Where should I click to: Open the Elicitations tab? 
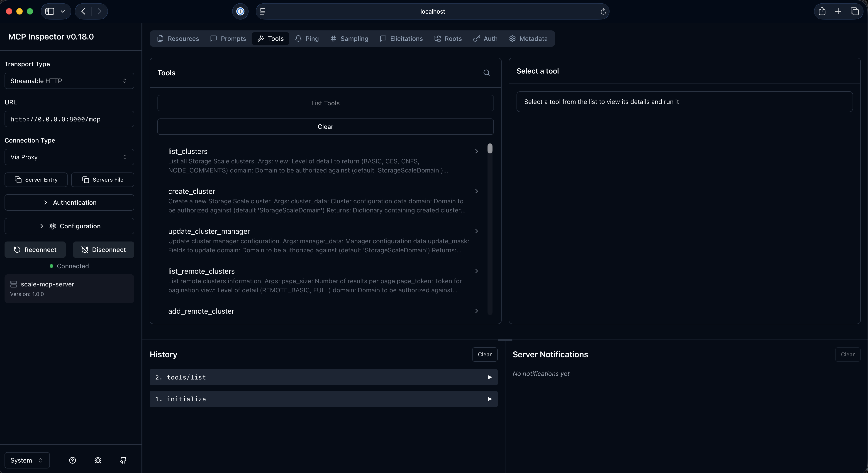(401, 38)
